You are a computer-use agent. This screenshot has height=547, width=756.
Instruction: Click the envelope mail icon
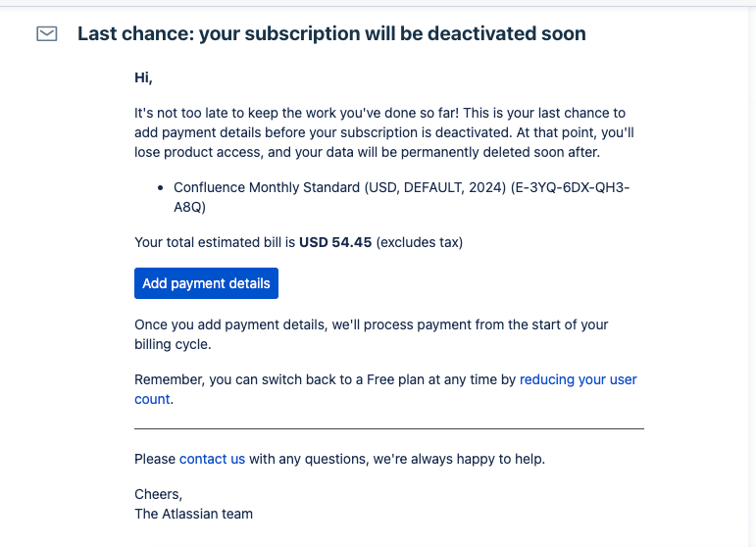tap(47, 33)
